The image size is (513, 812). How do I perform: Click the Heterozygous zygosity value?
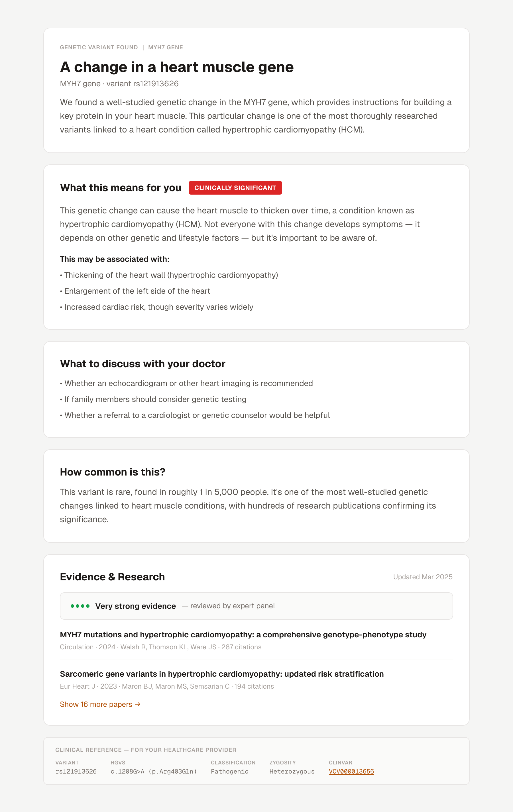pyautogui.click(x=292, y=772)
